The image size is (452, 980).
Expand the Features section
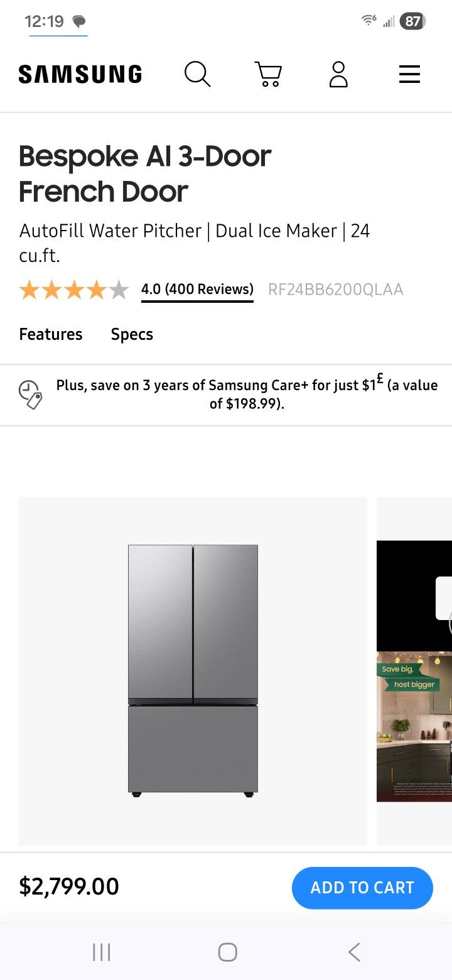[50, 334]
